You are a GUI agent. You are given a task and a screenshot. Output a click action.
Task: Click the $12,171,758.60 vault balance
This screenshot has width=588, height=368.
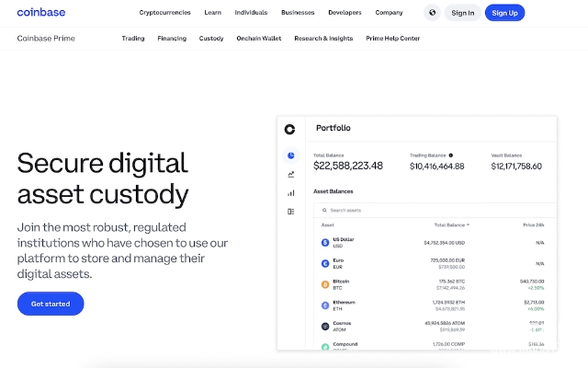(x=516, y=166)
